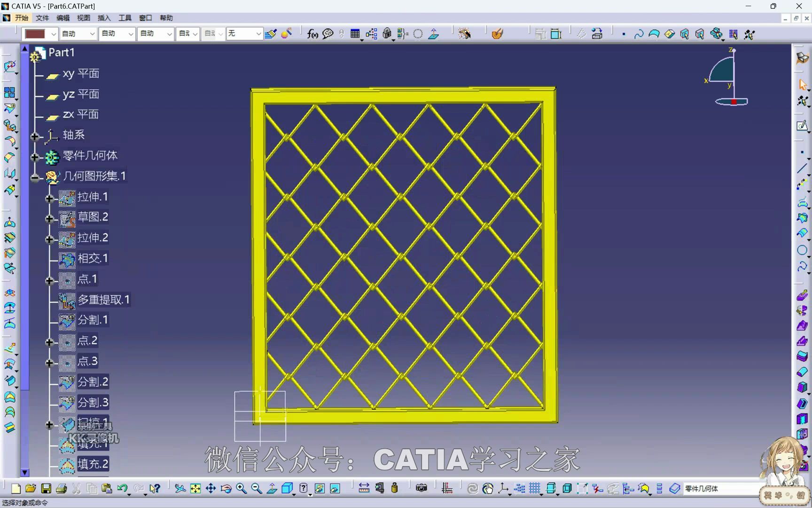812x508 pixels.
Task: Click the Grid display icon
Action: pos(535,489)
